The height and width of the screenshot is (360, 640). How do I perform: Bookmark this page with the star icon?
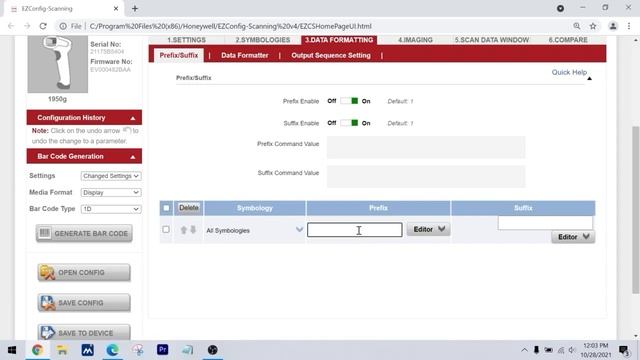593,26
